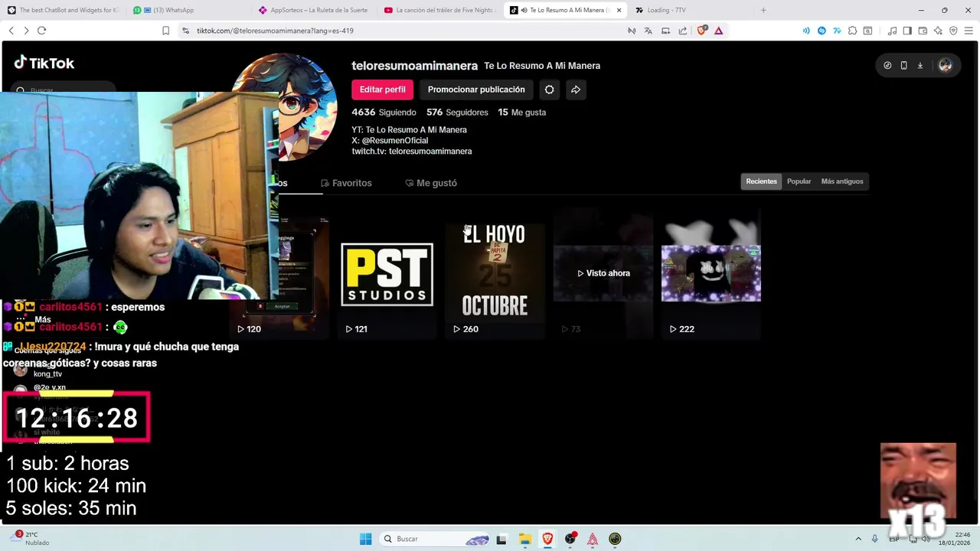
Task: Open the Brave VPN shield icon
Action: (953, 31)
